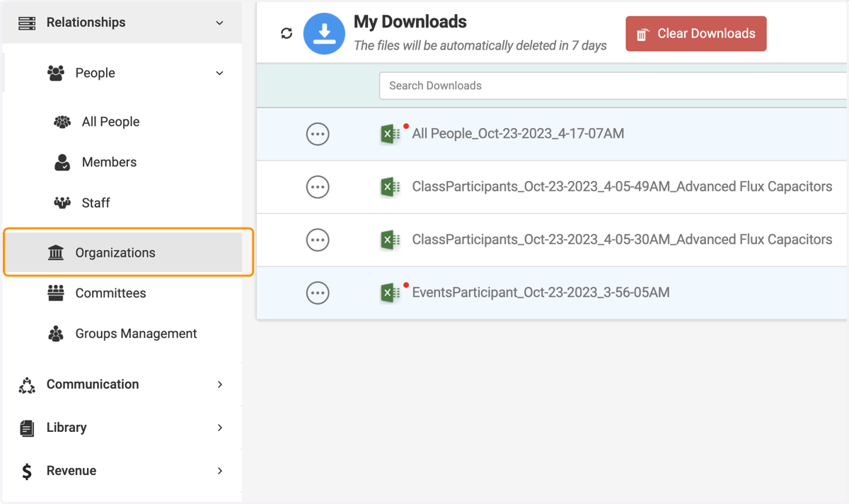Expand the Library section chevron
This screenshot has height=504, width=849.
(220, 428)
